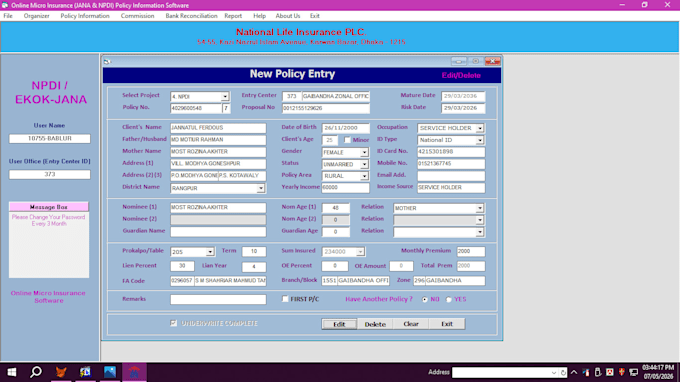Click the Father/Husband name field
Image resolution: width=680 pixels, height=382 pixels.
click(218, 140)
